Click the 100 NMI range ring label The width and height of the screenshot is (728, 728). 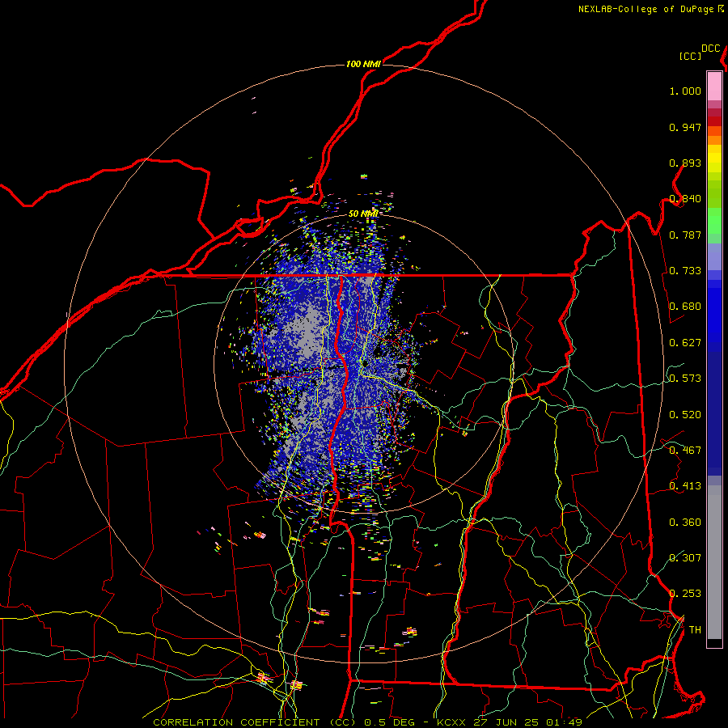(x=363, y=64)
